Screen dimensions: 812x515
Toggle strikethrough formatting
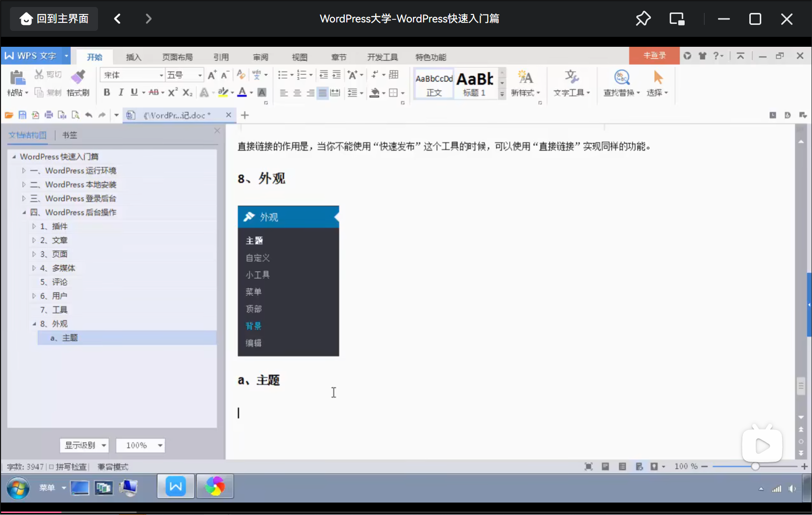154,93
